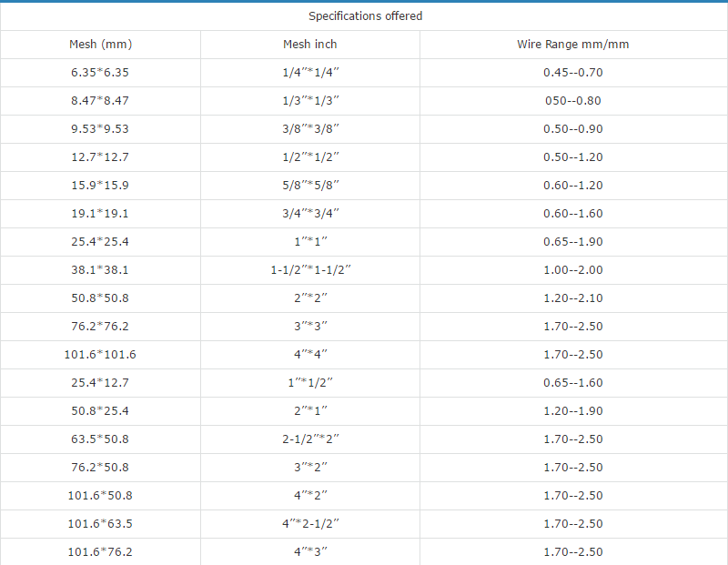Select the Wire Range mm/mm column header
Image resolution: width=728 pixels, height=565 pixels.
pyautogui.click(x=572, y=44)
